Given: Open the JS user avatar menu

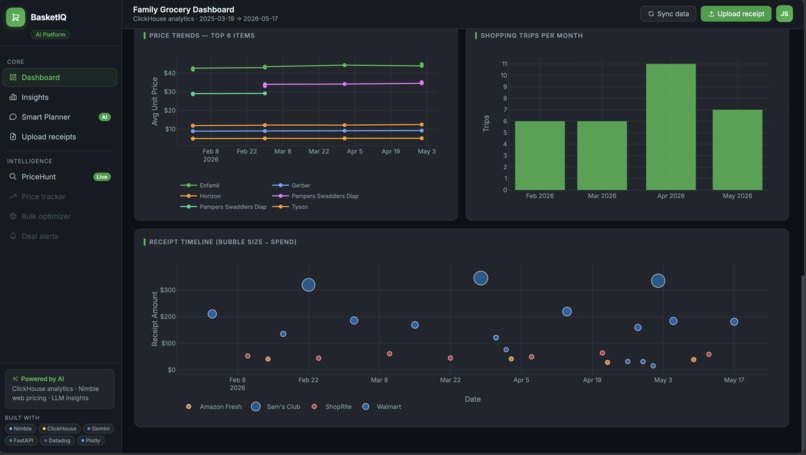Looking at the screenshot, I should (784, 14).
